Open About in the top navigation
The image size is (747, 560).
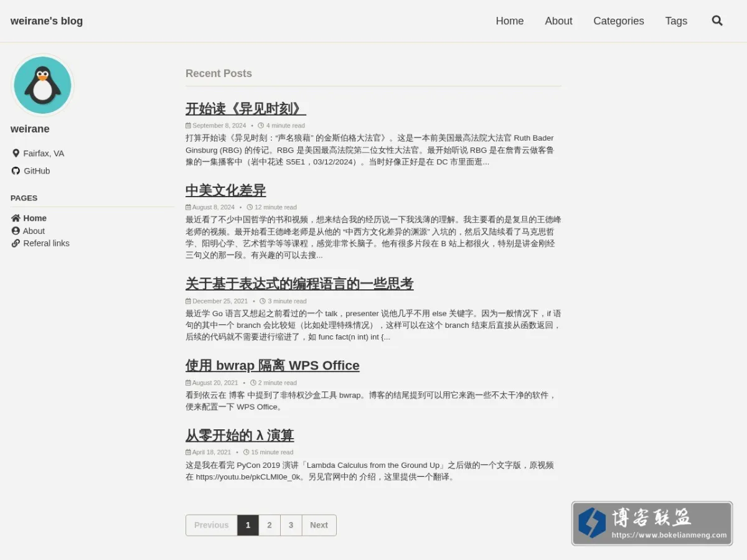click(x=558, y=21)
